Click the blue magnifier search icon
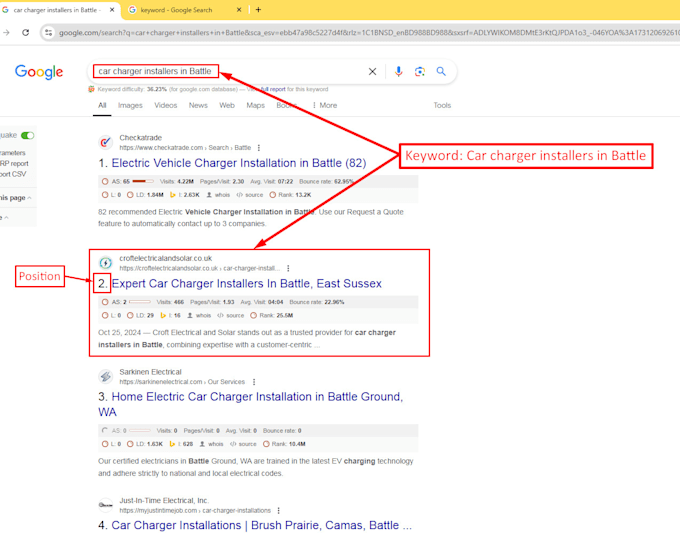The width and height of the screenshot is (680, 533). coord(441,71)
